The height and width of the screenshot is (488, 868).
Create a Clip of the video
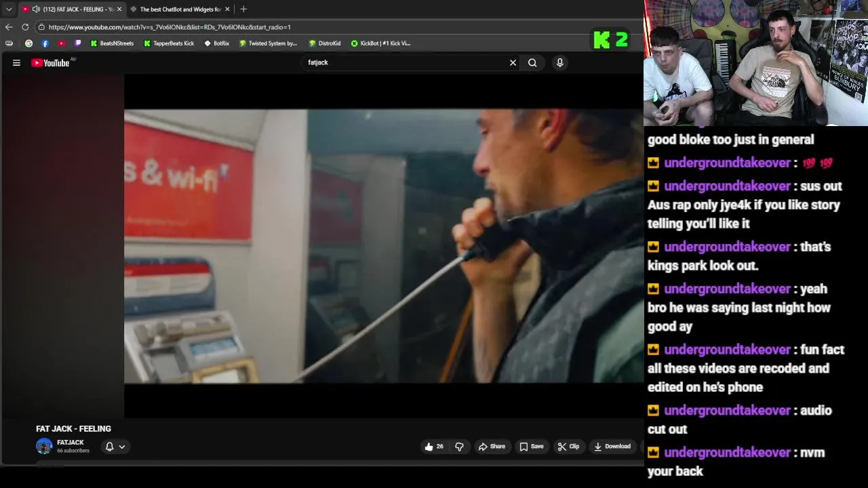568,447
